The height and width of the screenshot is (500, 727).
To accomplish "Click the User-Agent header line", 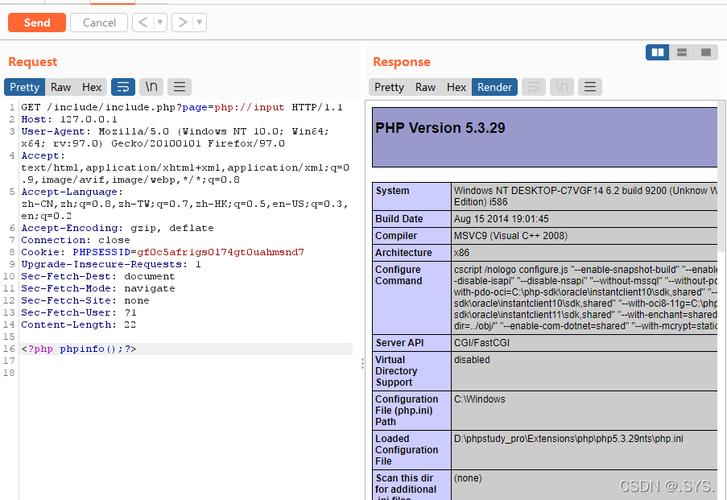I will pyautogui.click(x=175, y=137).
